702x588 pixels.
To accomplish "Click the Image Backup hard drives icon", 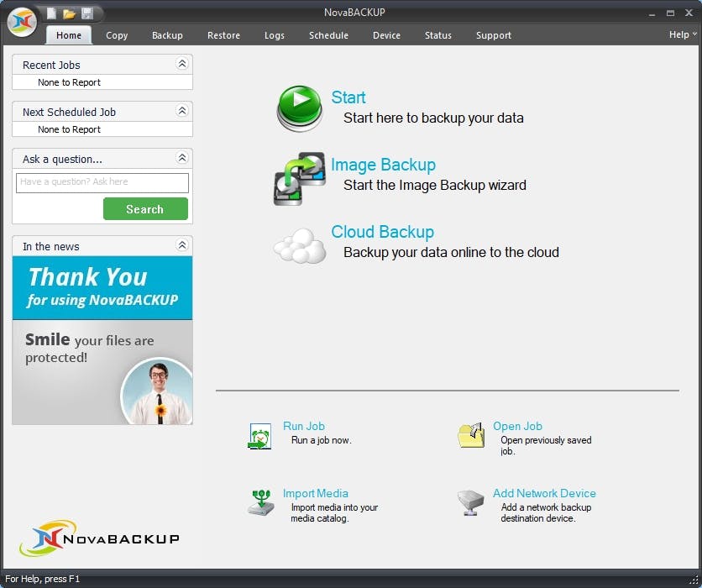I will [x=300, y=179].
